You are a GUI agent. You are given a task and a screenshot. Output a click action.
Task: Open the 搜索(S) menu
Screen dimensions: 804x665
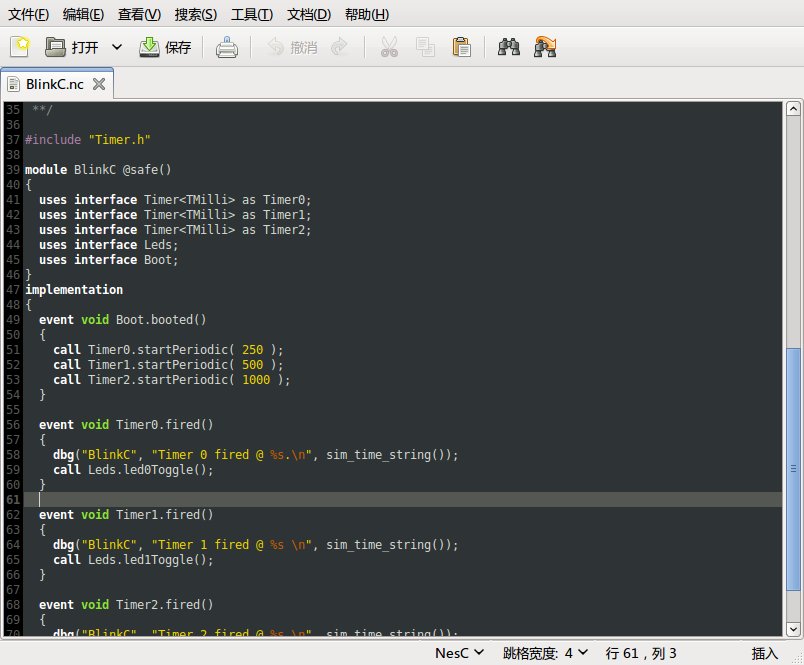195,15
